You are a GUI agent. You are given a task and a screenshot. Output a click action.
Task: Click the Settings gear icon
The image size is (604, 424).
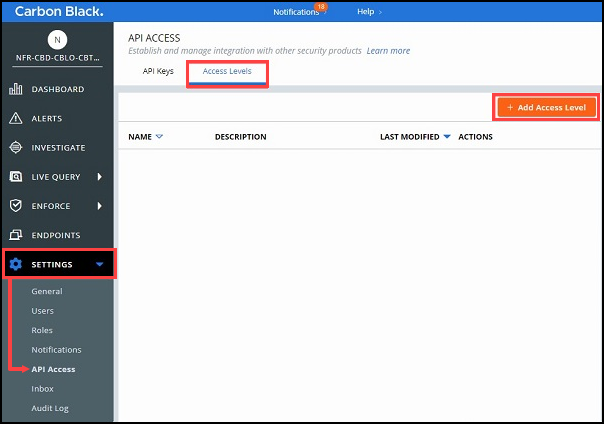point(15,264)
